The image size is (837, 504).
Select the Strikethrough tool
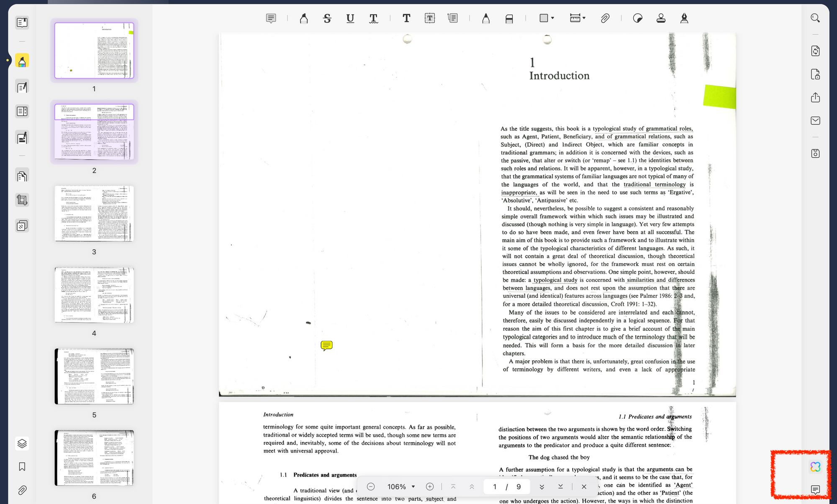(327, 18)
